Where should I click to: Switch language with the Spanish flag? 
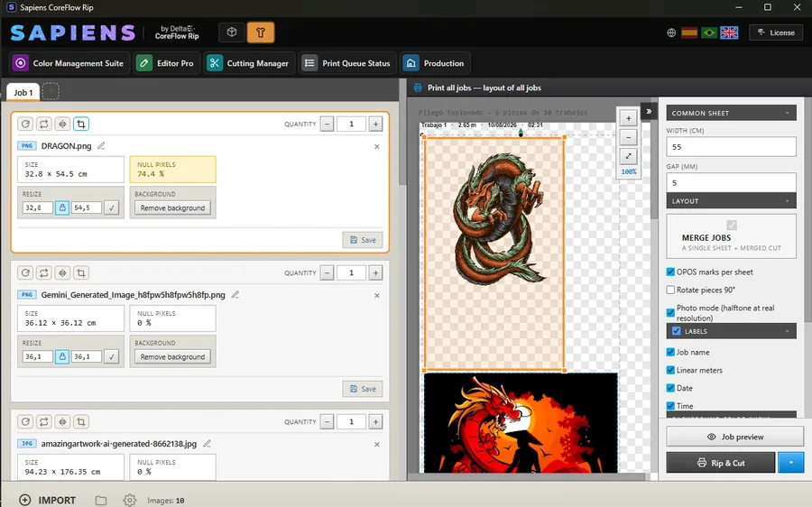689,32
